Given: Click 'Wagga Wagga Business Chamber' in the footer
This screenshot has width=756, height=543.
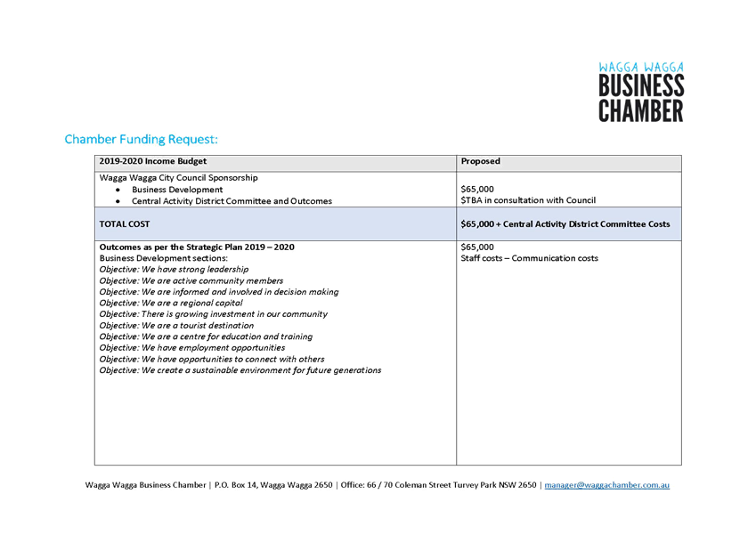Looking at the screenshot, I should click(146, 485).
